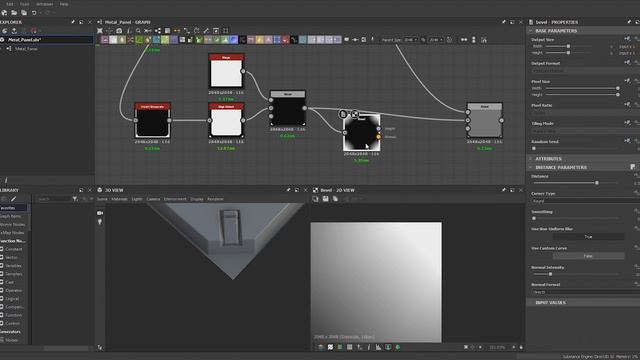640x360 pixels.
Task: Click the Library search field
Action: coord(53,199)
